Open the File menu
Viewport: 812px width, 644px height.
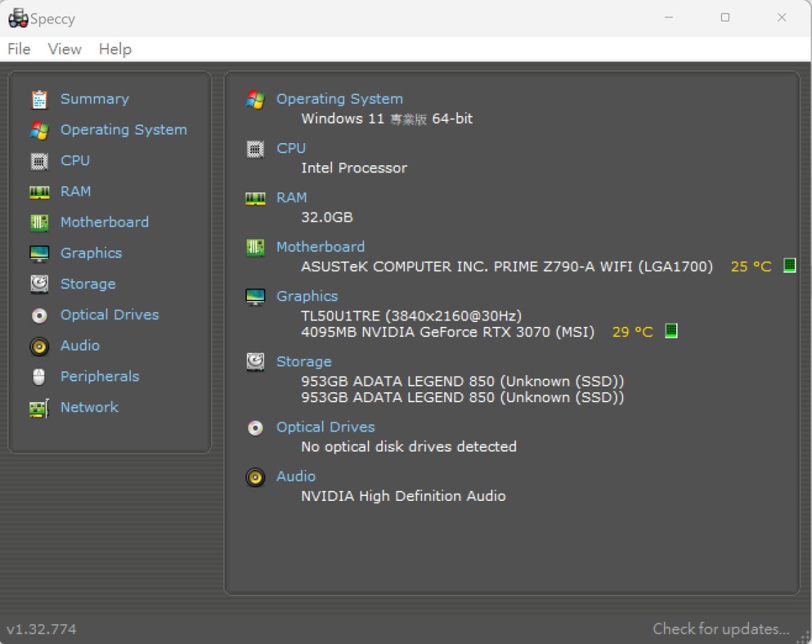tap(19, 49)
